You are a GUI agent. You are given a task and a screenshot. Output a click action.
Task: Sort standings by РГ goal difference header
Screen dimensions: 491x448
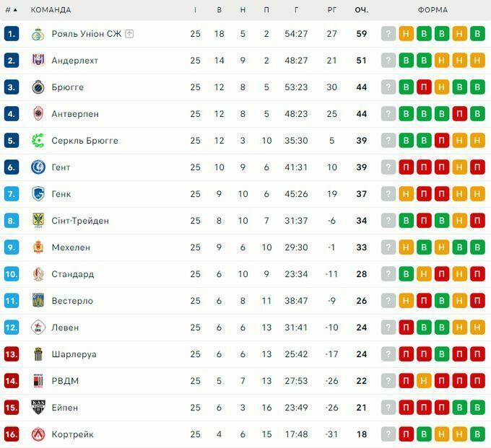click(x=332, y=10)
